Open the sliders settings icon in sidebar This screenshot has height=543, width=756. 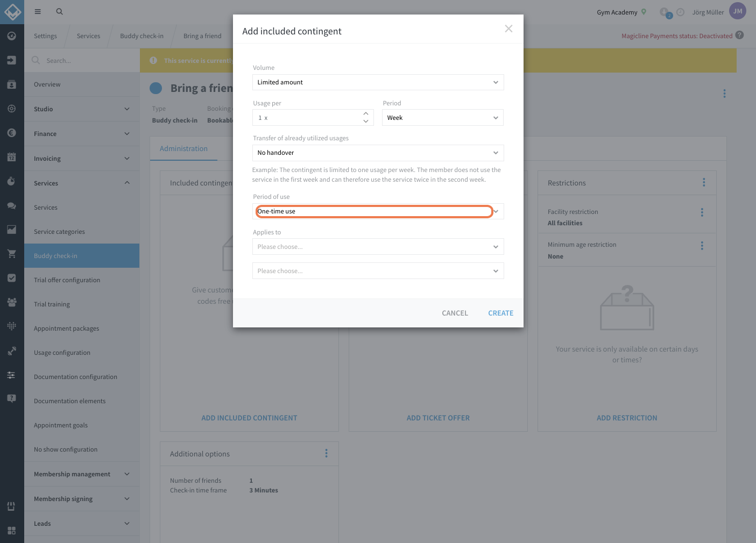[x=12, y=375]
